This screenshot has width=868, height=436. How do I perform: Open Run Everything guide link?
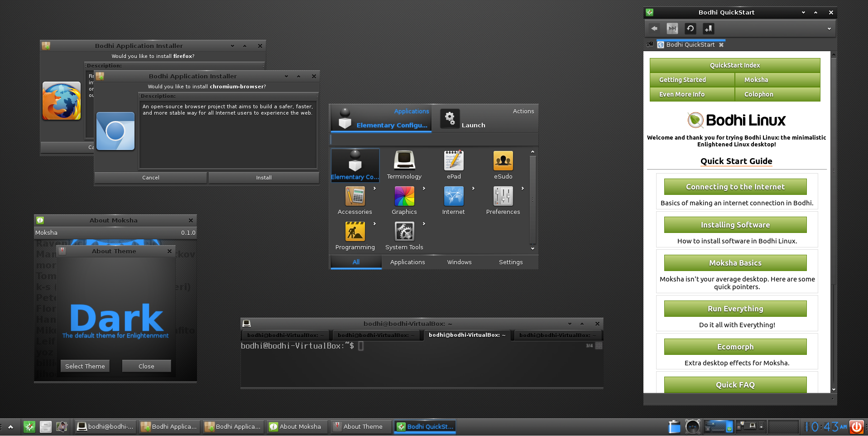click(x=735, y=309)
